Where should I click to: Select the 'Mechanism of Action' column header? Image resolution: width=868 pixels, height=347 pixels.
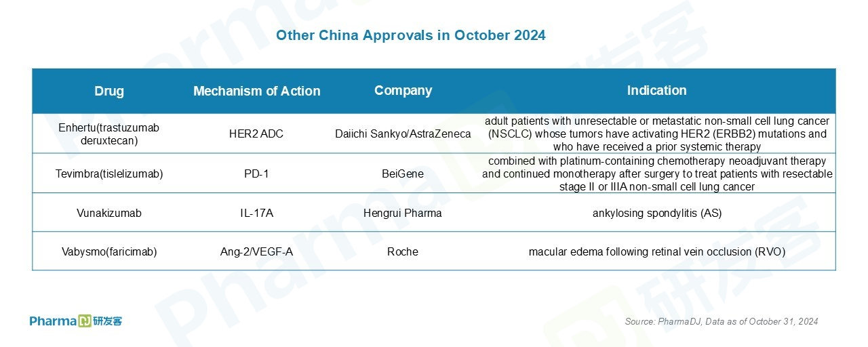(257, 91)
